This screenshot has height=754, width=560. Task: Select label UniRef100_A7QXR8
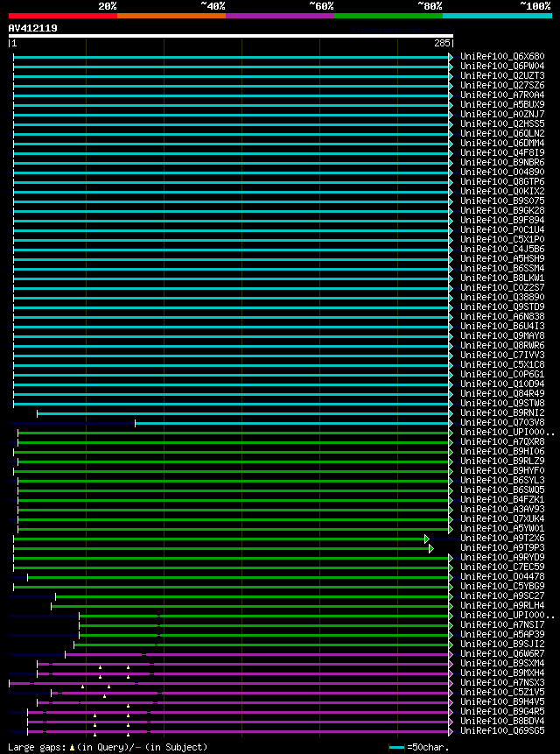coord(502,442)
